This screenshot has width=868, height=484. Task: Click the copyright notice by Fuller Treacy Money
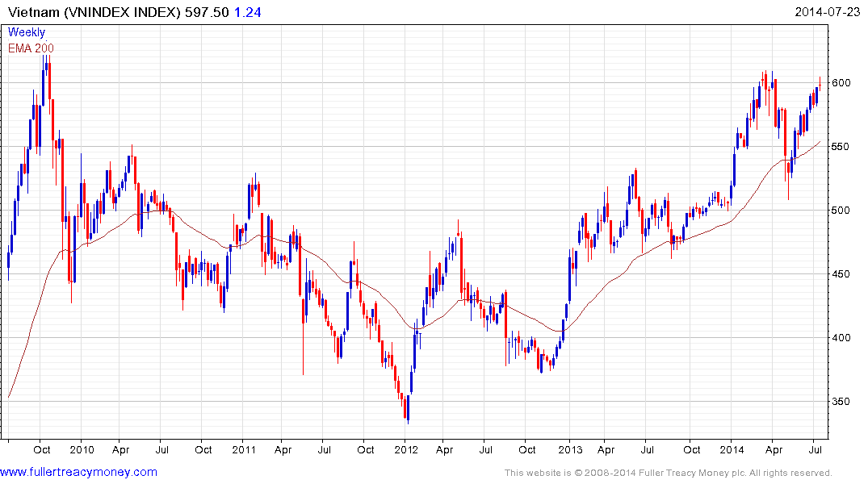[x=669, y=473]
